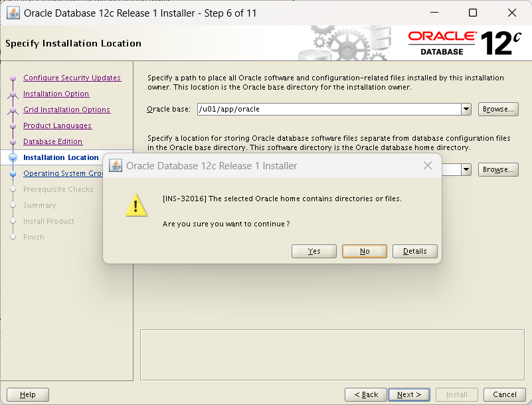Viewport: 532px width, 405px height.
Task: Cancel the Oracle installer
Action: (x=505, y=394)
